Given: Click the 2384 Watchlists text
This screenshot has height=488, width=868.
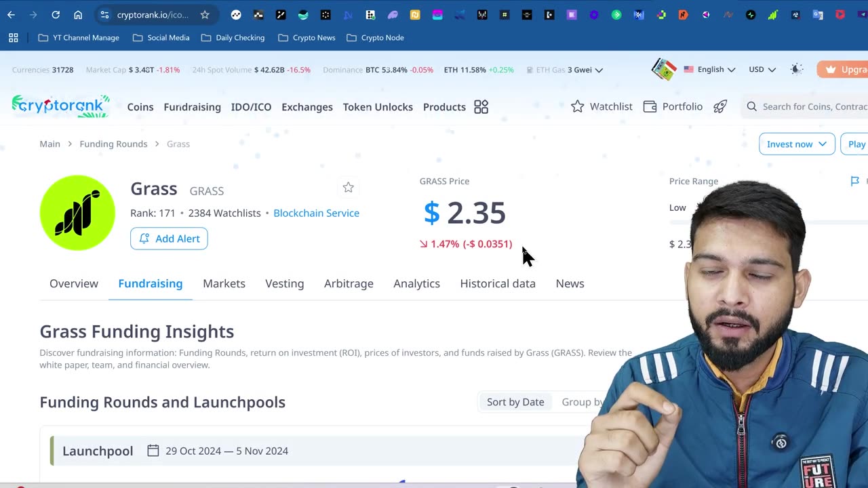Looking at the screenshot, I should click(x=224, y=213).
